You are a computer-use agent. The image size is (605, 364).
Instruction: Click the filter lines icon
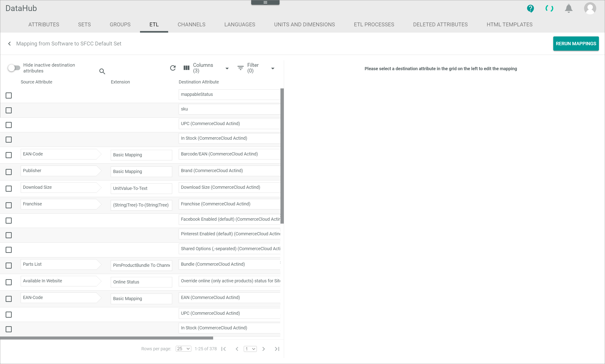pyautogui.click(x=240, y=68)
